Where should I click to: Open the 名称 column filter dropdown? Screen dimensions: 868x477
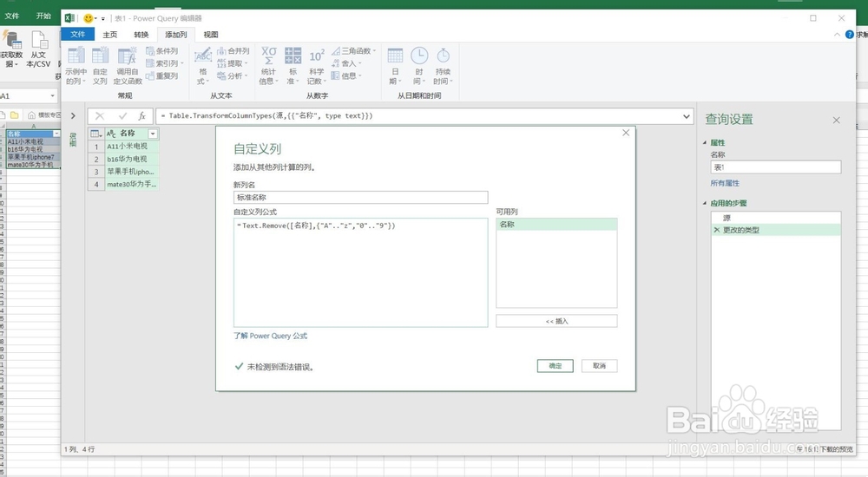tap(152, 134)
